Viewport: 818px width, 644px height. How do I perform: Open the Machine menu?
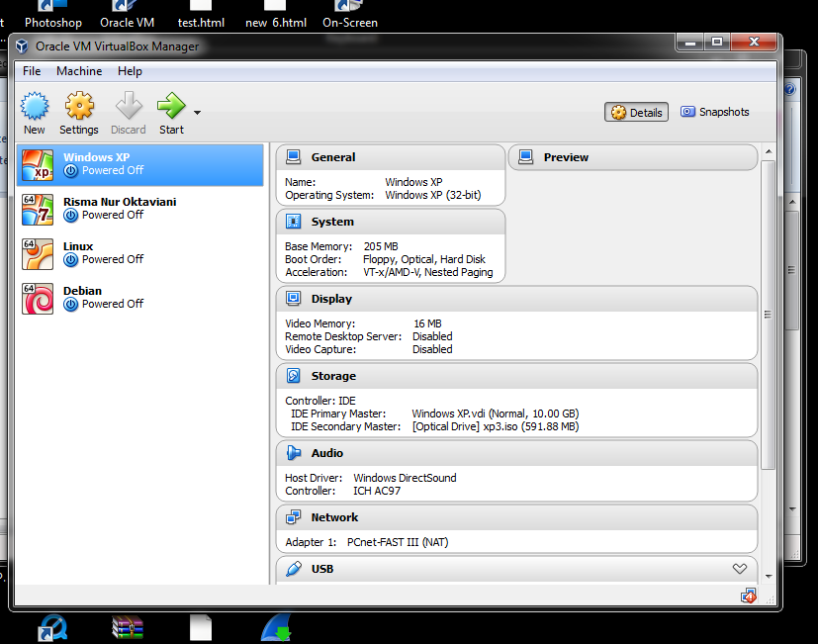pos(78,70)
